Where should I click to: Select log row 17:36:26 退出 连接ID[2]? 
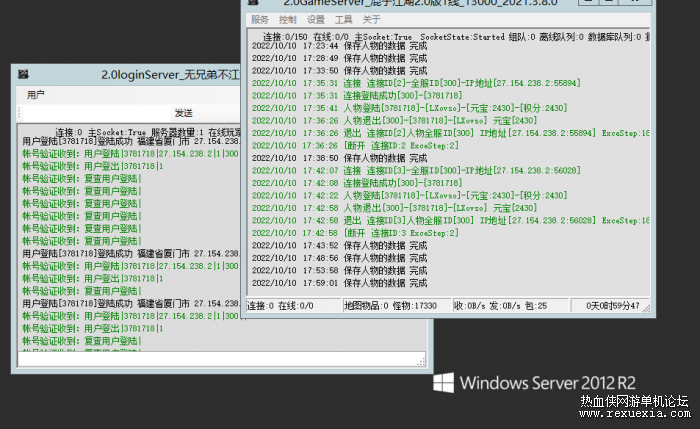point(450,133)
